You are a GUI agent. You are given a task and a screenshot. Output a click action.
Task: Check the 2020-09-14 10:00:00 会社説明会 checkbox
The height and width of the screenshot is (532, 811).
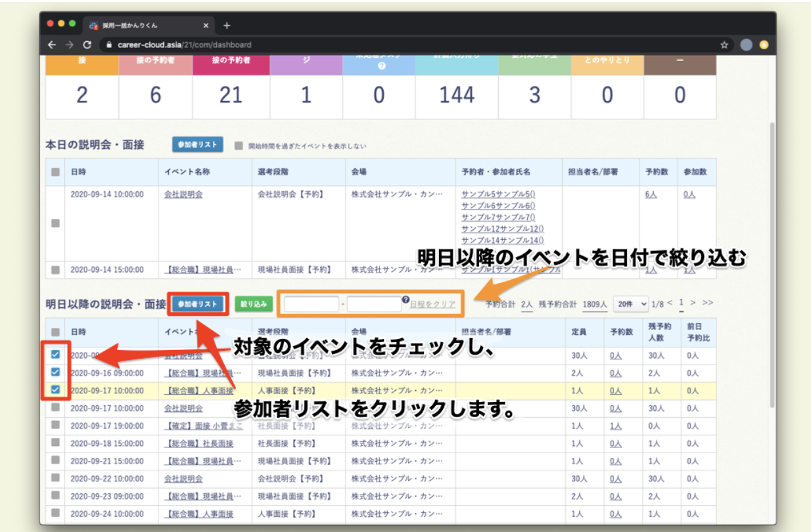tap(55, 223)
